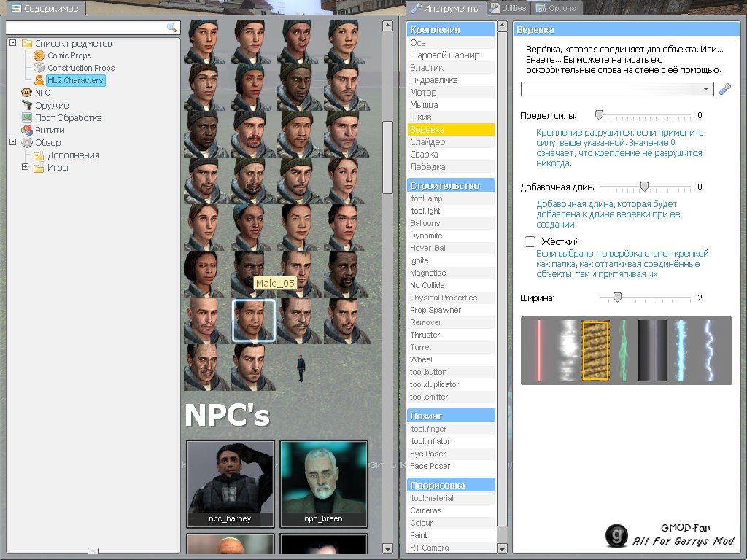Image resolution: width=747 pixels, height=560 pixels.
Task: Open the NPC monkey icon category
Action: tap(27, 93)
